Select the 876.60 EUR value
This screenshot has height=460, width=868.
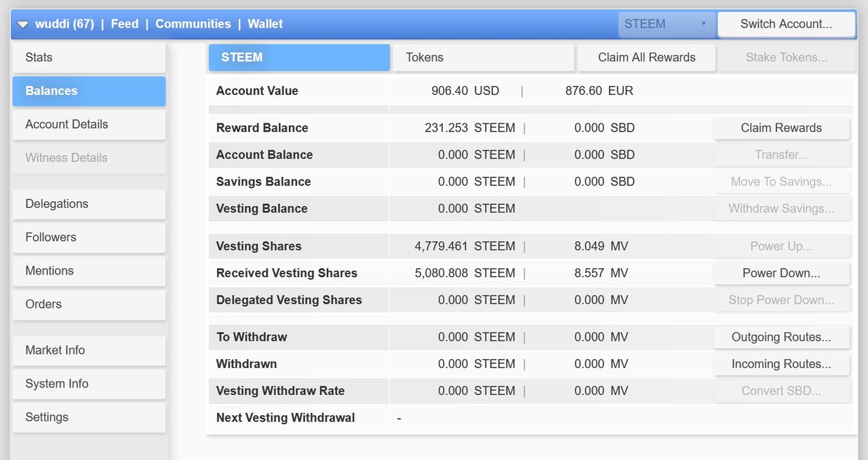click(599, 91)
